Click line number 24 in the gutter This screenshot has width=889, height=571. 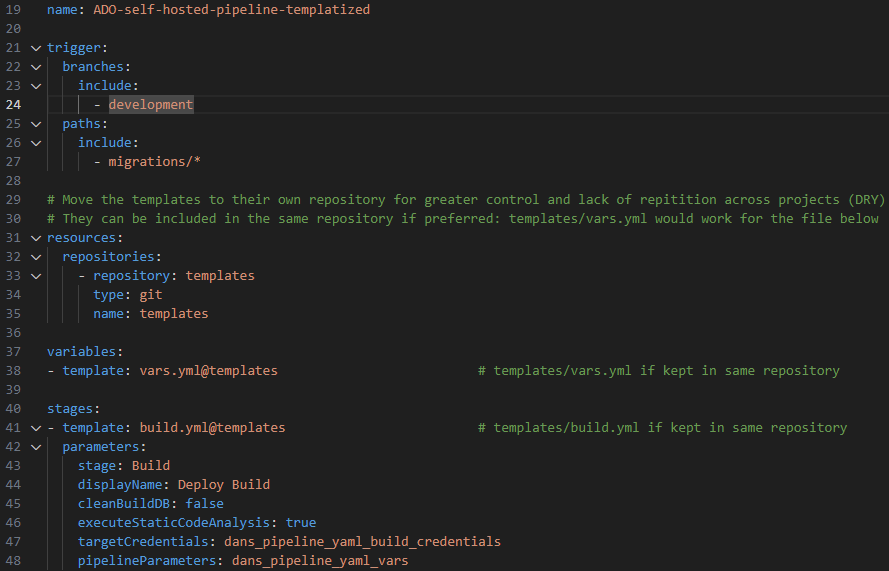click(x=13, y=104)
